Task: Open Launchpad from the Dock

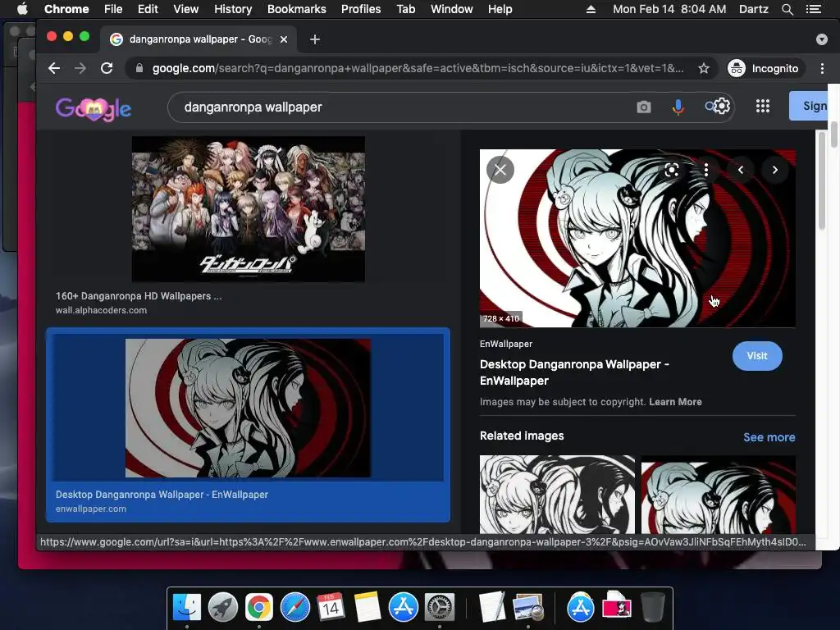Action: click(223, 608)
